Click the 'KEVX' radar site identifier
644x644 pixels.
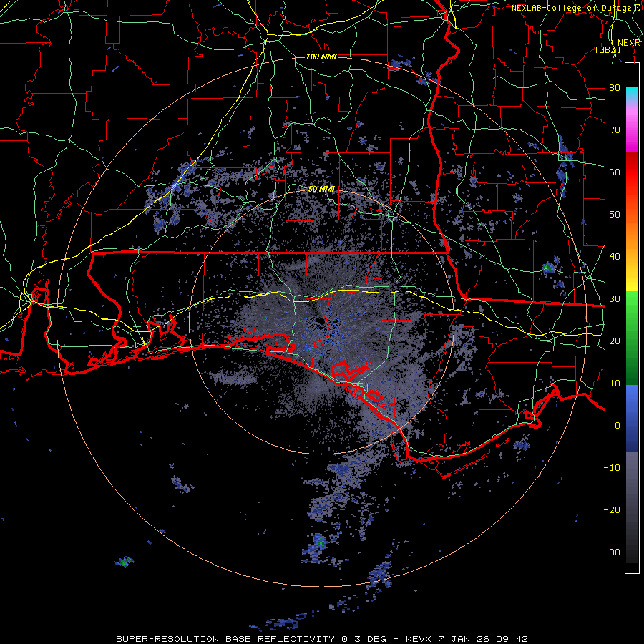click(x=419, y=639)
